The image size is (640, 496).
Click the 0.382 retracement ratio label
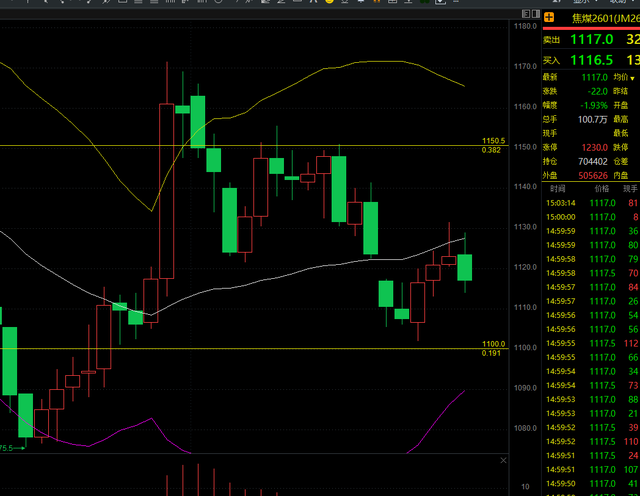click(x=491, y=150)
